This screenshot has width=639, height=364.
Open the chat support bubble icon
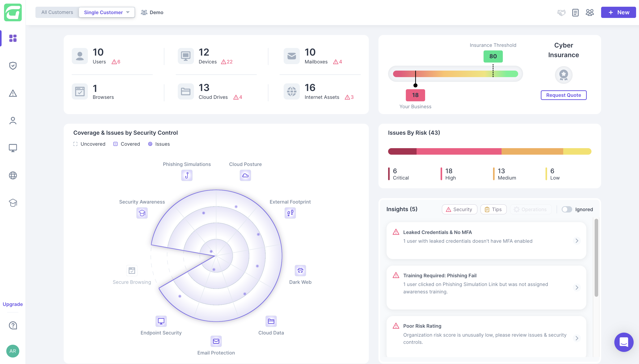coord(624,342)
